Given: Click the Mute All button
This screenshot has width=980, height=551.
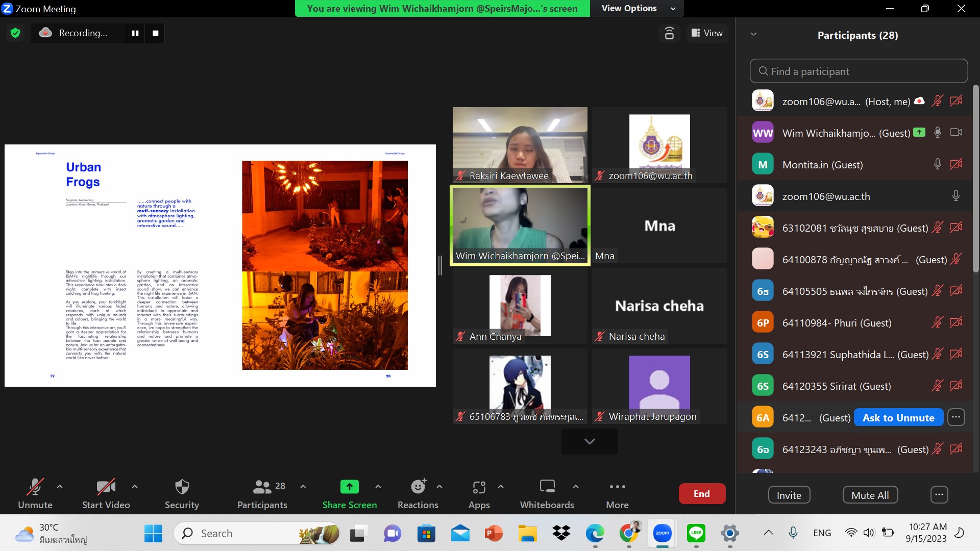Looking at the screenshot, I should pos(870,495).
